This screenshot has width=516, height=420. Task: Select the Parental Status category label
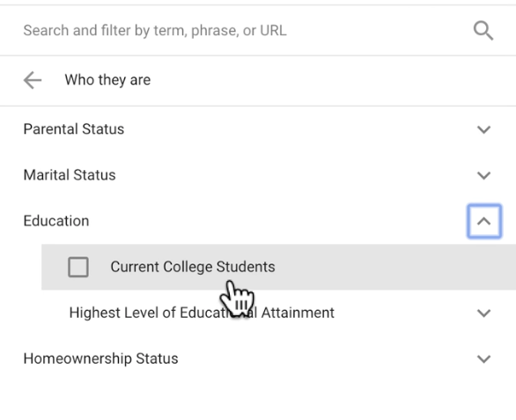(74, 129)
